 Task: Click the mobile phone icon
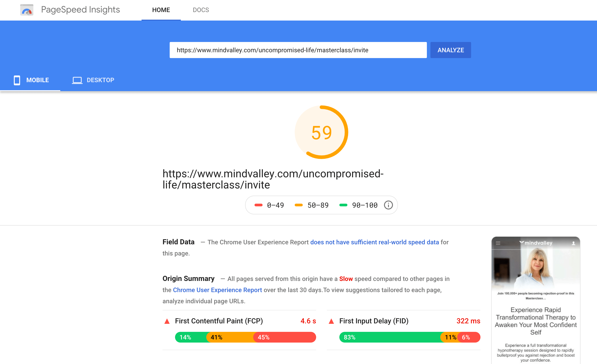(x=17, y=80)
